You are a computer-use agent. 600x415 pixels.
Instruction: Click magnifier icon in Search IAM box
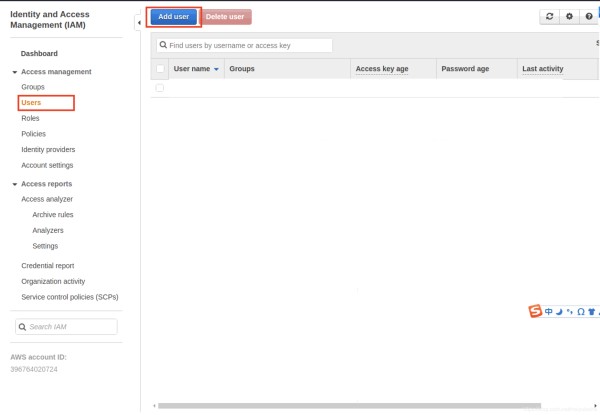22,327
